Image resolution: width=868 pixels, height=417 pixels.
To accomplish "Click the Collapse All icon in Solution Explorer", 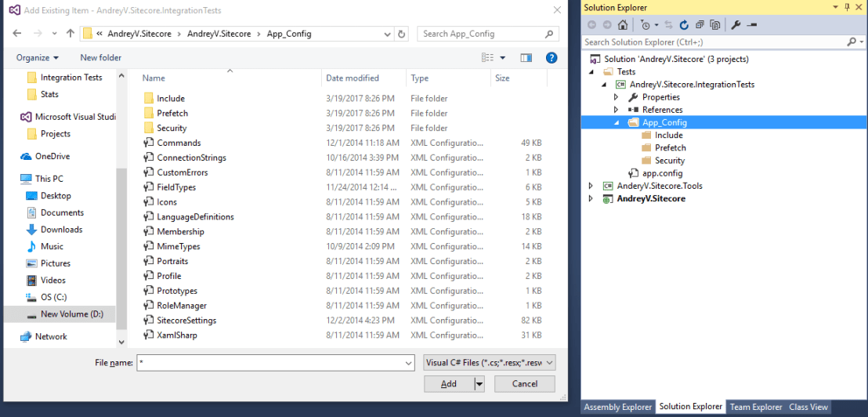I will (x=700, y=24).
